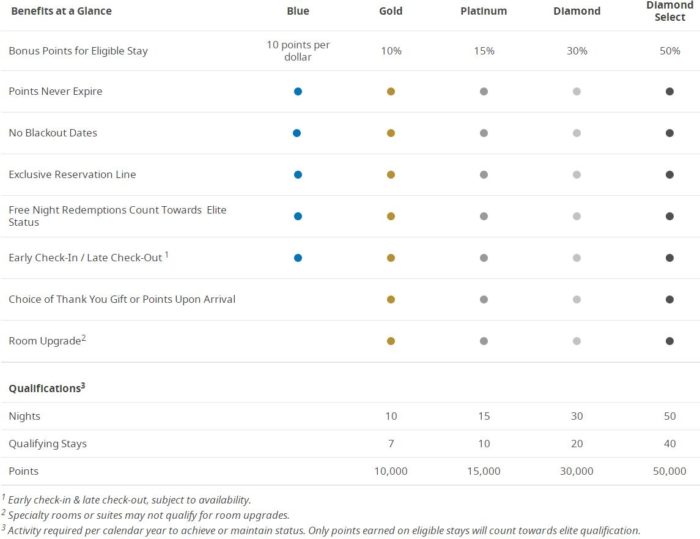This screenshot has width=700, height=539.
Task: Click the Early Check-In / Late Check-Out label
Action: click(88, 257)
